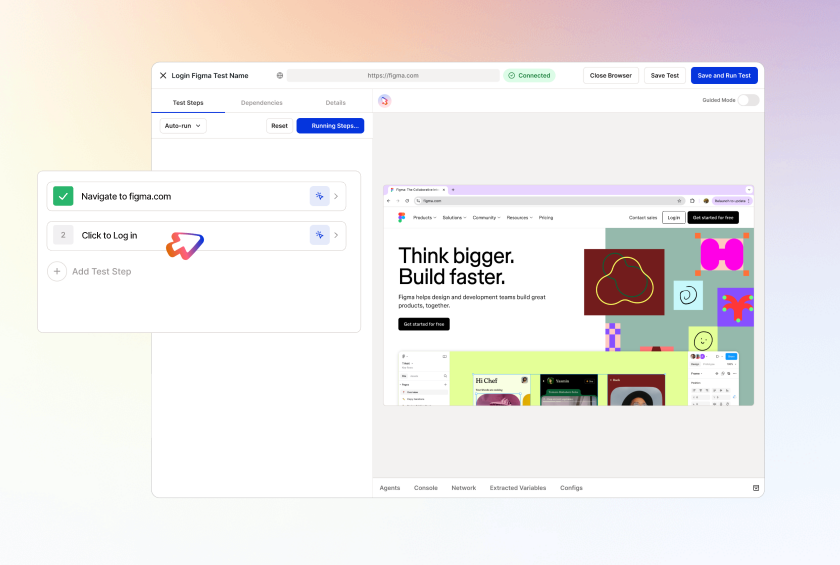Screen dimensions: 840x565
Task: Click the sparkle icon on Navigate to figma.com step
Action: coord(319,196)
